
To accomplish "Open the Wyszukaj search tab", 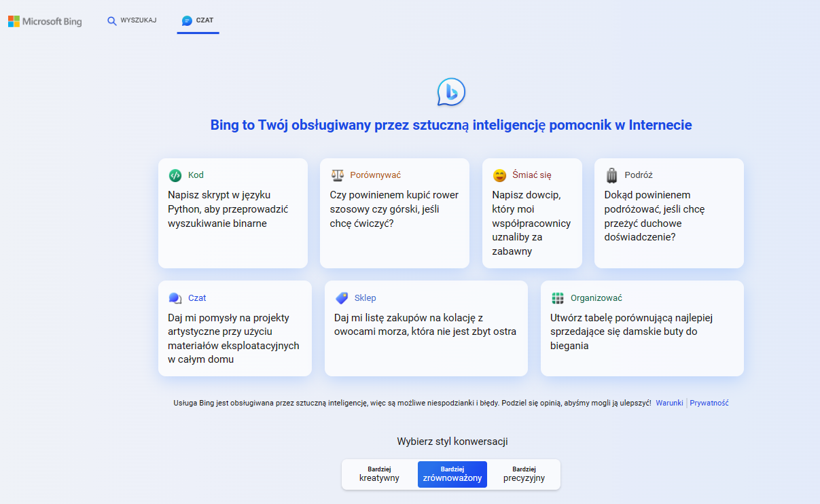I will [x=132, y=20].
